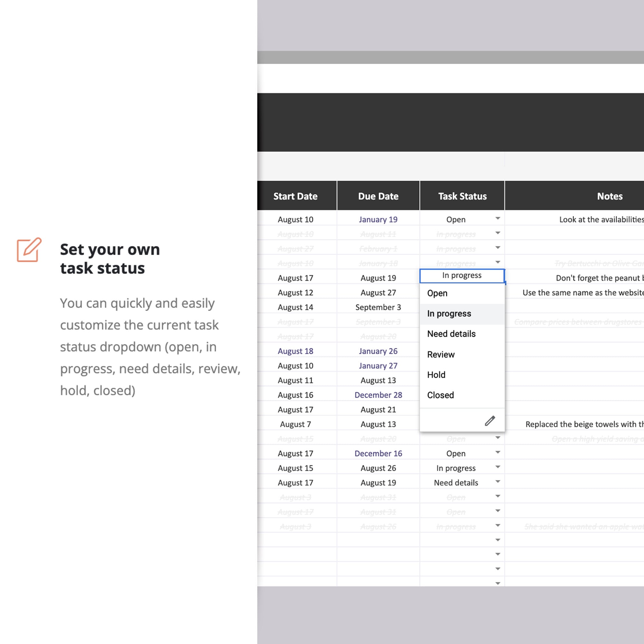The width and height of the screenshot is (644, 644).
Task: Open the status dropdown on the Need details row
Action: point(498,481)
